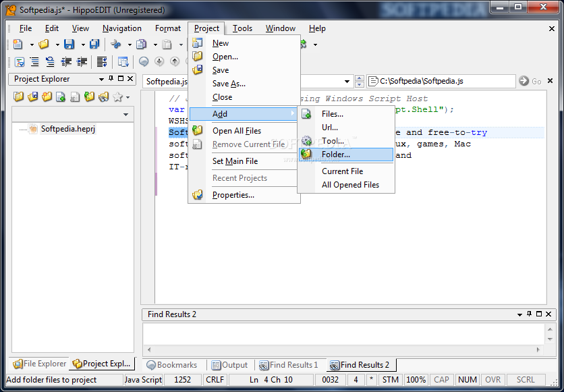The width and height of the screenshot is (564, 392).
Task: Choose Tool... in the Add submenu
Action: [346, 141]
